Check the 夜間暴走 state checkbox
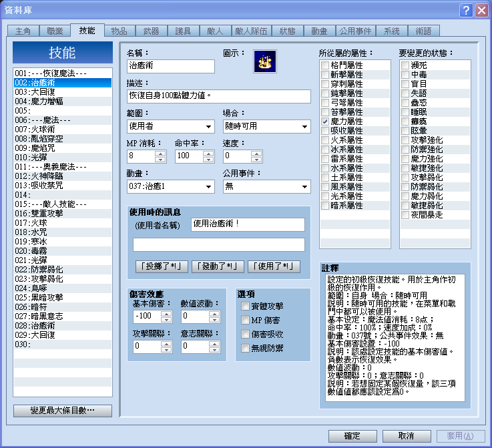 [405, 215]
